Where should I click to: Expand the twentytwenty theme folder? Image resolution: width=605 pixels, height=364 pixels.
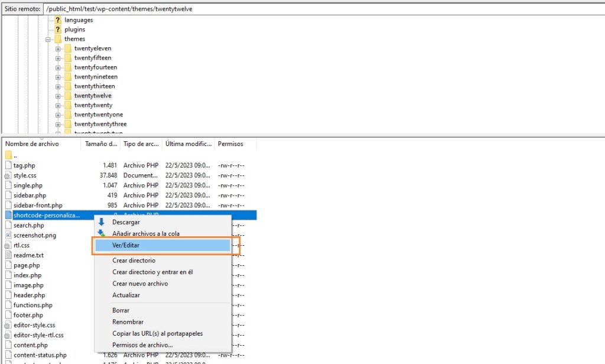57,105
